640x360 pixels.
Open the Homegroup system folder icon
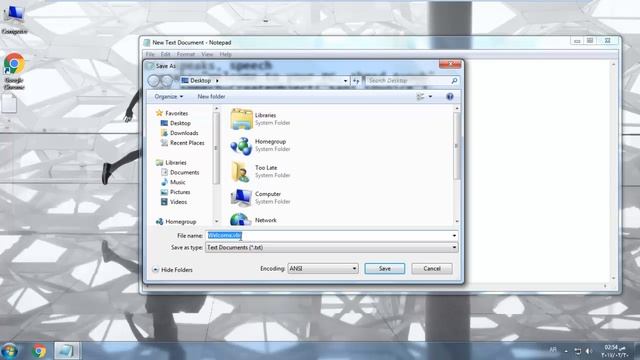click(241, 146)
